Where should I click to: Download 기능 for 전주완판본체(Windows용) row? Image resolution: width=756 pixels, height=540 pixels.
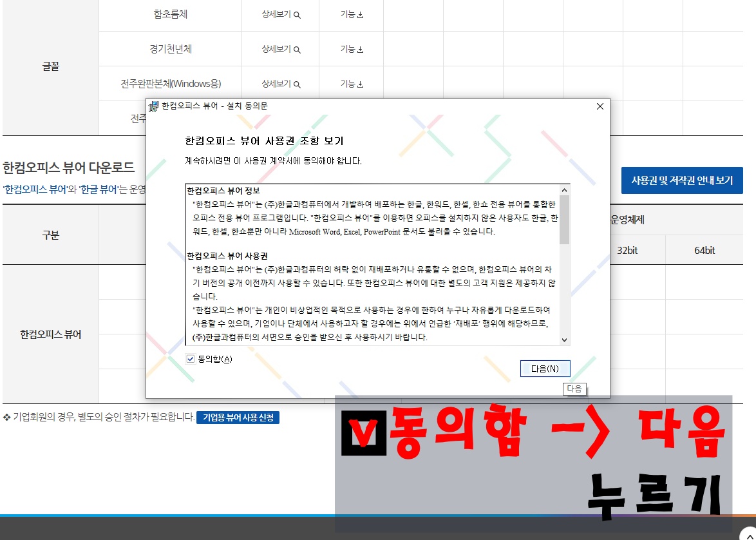pos(352,84)
